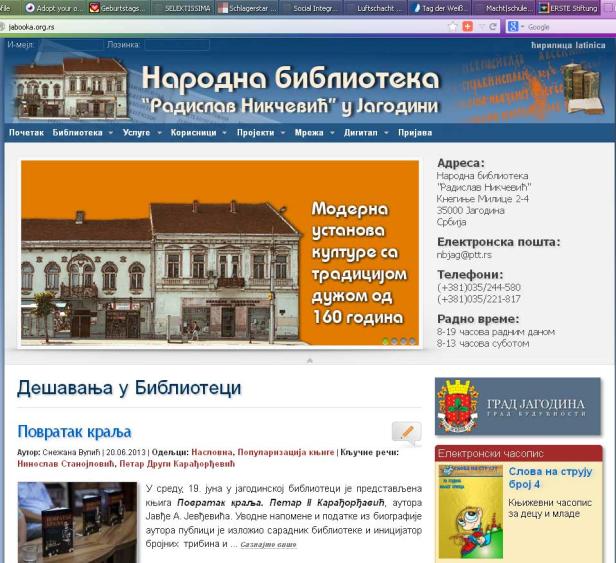Switch to the 'Social Integr...' browser tab
This screenshot has height=563, width=616.
coord(311,8)
